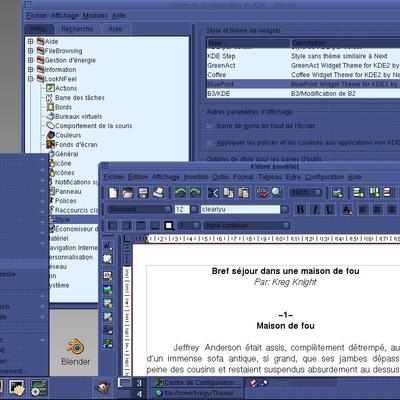Viewport: 400px width, 400px height.
Task: Redo the action in KWord toolbar
Action: (x=195, y=193)
